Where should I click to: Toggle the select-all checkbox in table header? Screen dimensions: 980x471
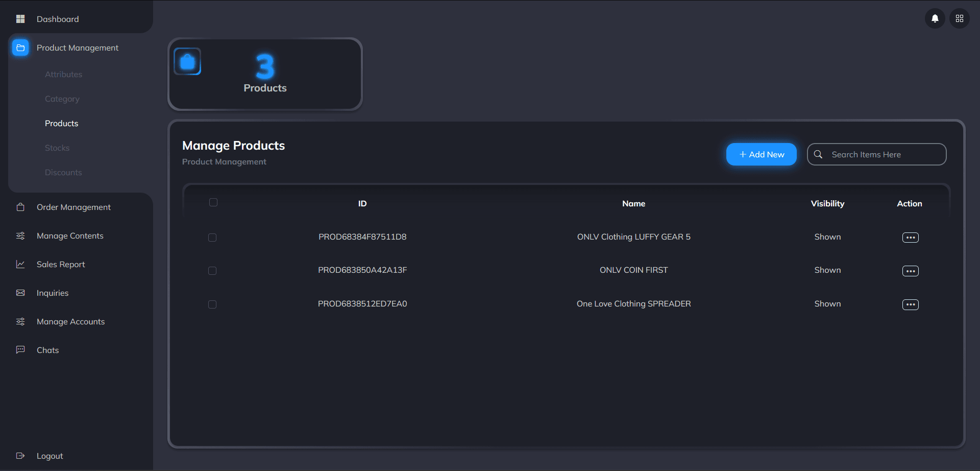click(213, 202)
